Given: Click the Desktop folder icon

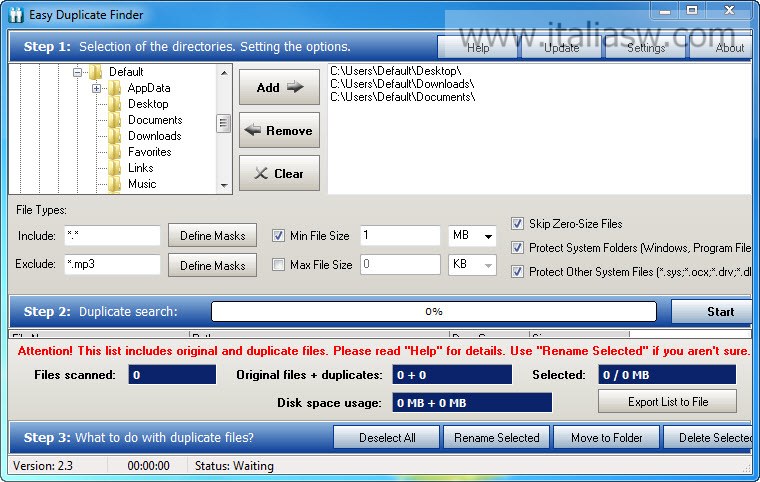Looking at the screenshot, I should [x=114, y=104].
